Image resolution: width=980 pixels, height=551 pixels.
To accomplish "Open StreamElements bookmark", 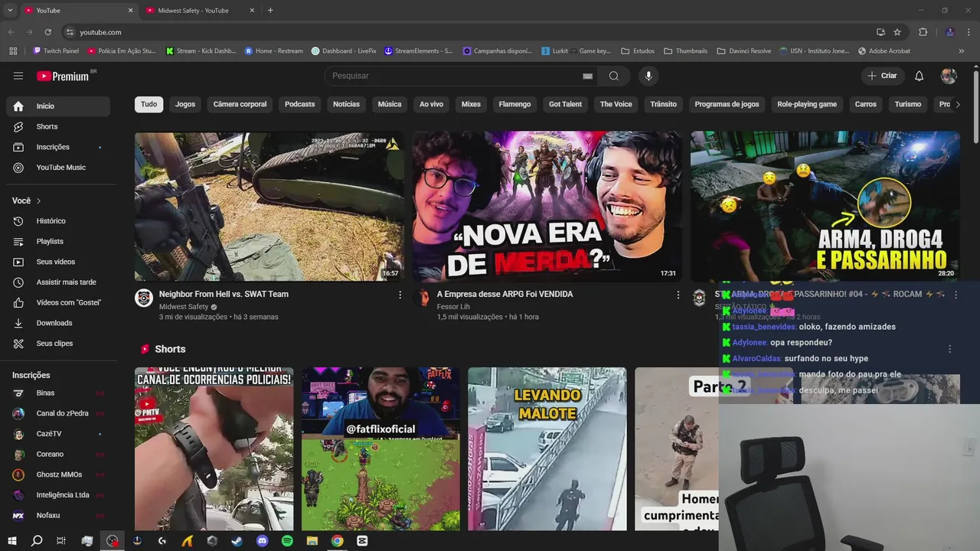I will tap(418, 51).
